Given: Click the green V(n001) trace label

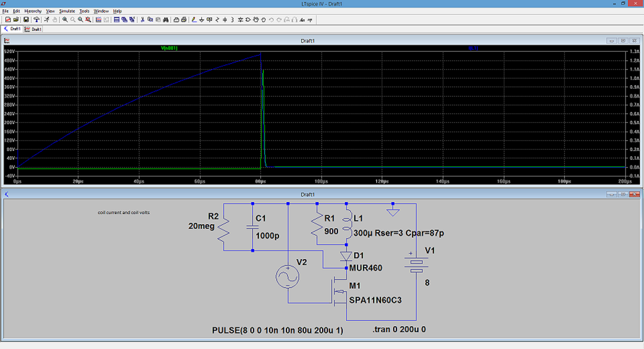Looking at the screenshot, I should click(169, 48).
